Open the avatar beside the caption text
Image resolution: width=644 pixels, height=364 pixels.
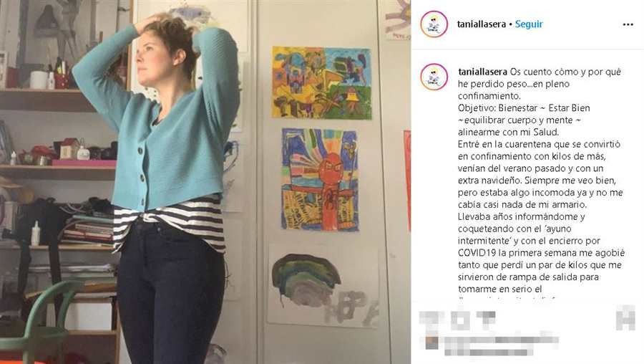coord(434,77)
